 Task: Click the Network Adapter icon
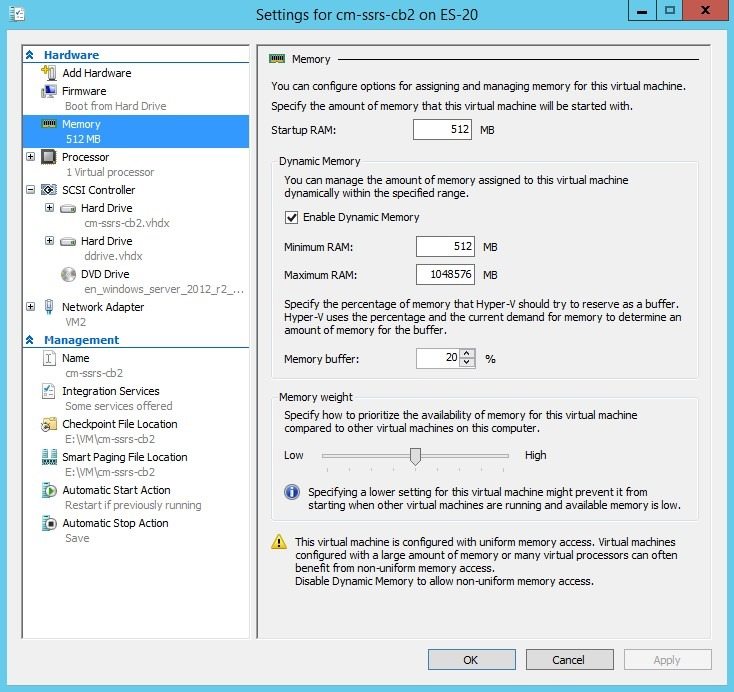49,307
